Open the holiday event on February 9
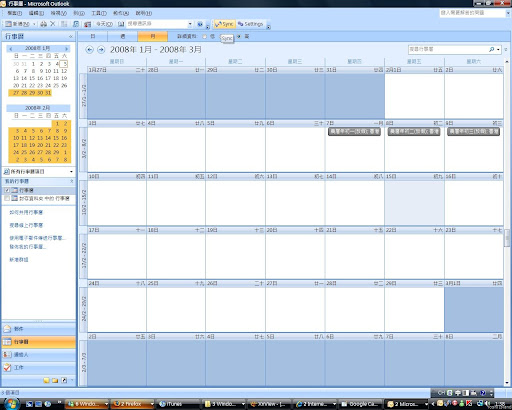 473,132
